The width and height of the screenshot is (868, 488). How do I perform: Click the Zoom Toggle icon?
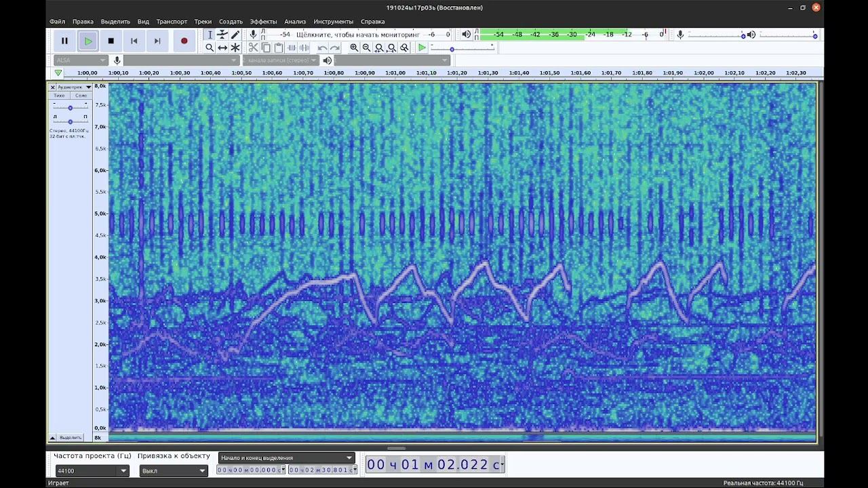point(405,47)
